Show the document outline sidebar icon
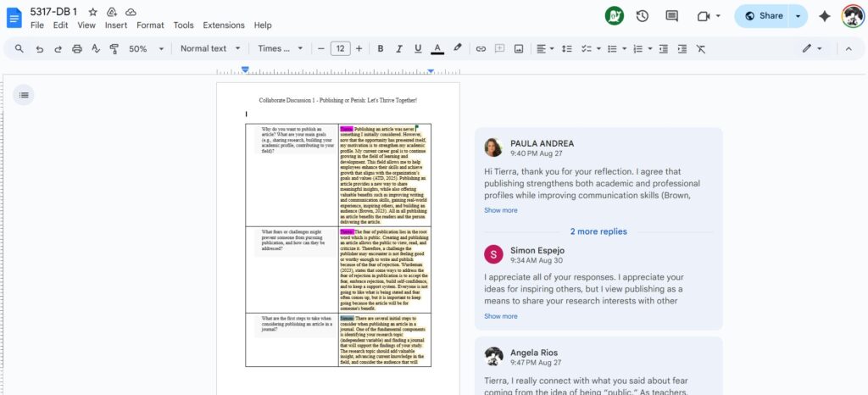Viewport: 868px width, 395px height. (x=24, y=95)
